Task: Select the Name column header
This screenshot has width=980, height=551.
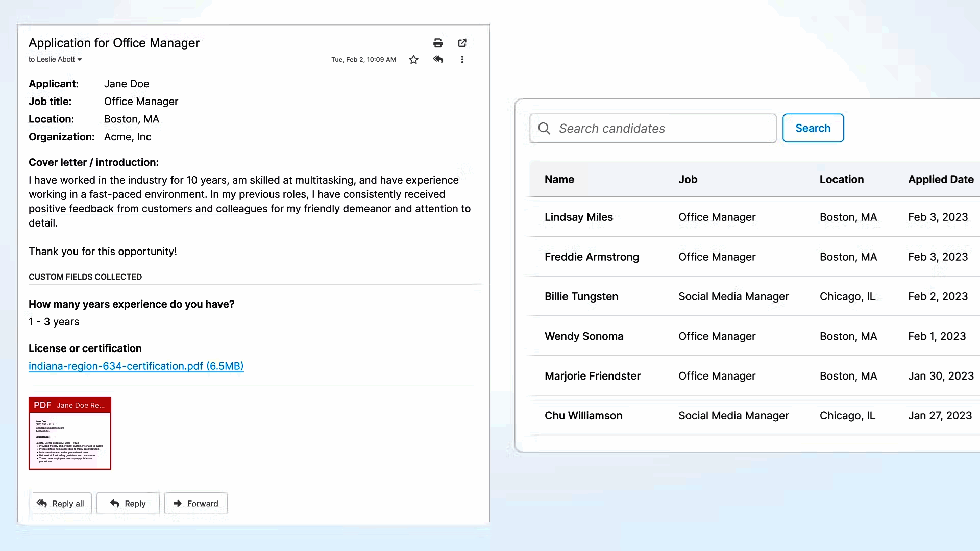Action: click(x=559, y=179)
